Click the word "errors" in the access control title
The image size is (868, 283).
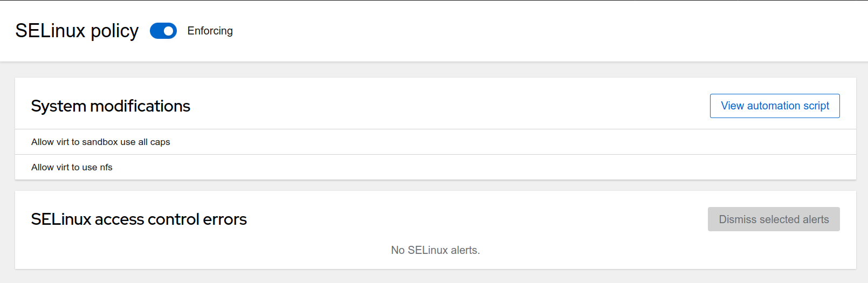pos(224,219)
